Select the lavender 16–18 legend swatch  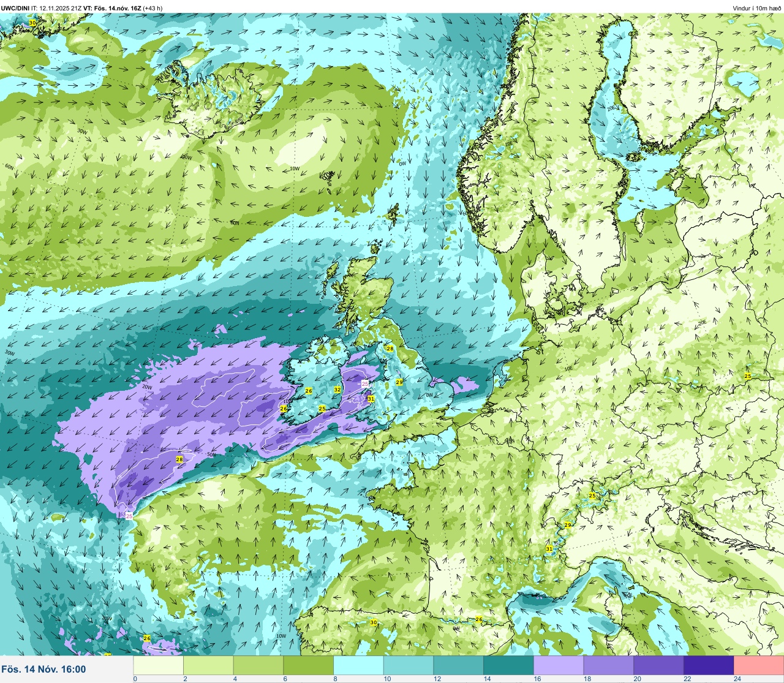point(558,665)
